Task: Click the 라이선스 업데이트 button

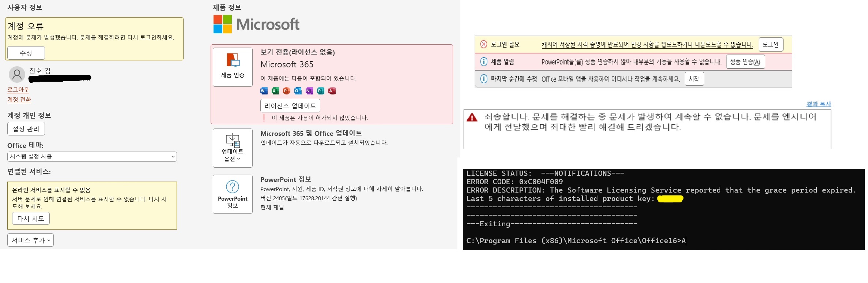Action: [x=290, y=106]
